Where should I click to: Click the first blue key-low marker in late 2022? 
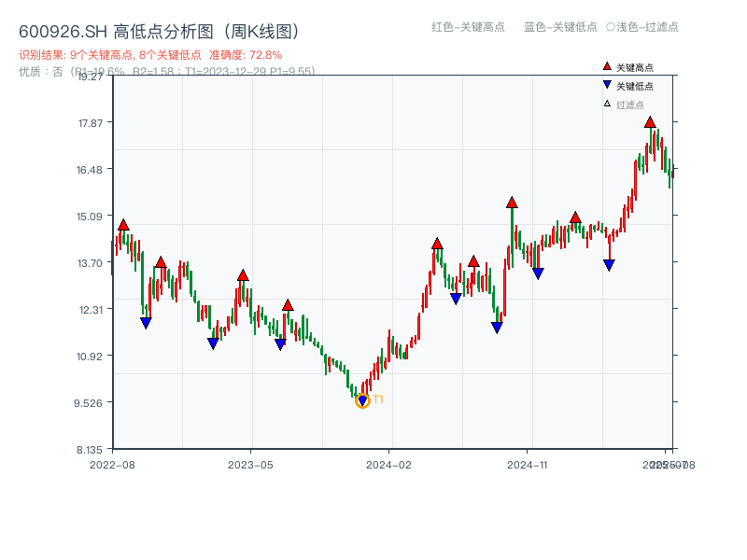(x=146, y=323)
